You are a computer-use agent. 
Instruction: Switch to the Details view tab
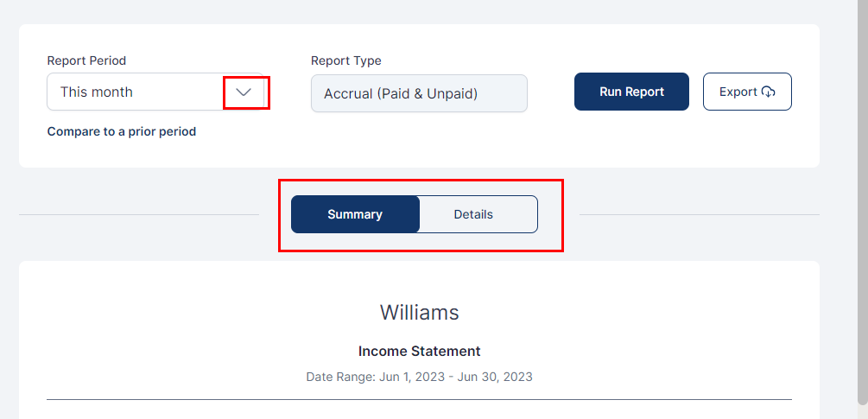(x=473, y=214)
